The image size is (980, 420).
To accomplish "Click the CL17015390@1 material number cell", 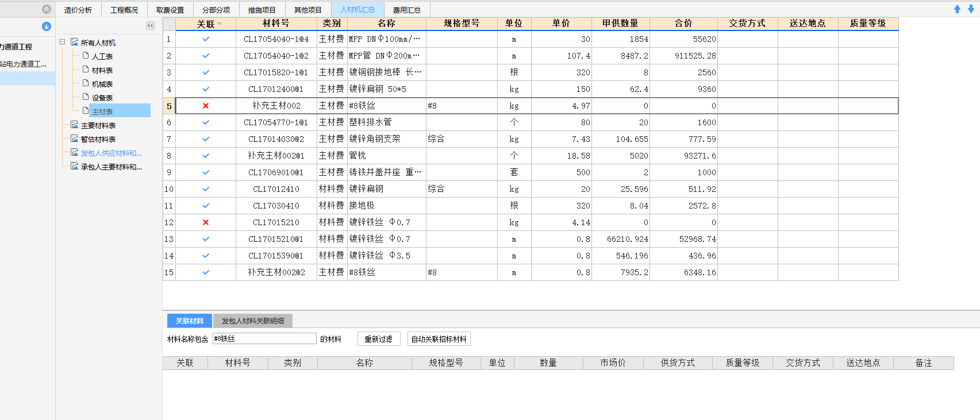I will 276,256.
